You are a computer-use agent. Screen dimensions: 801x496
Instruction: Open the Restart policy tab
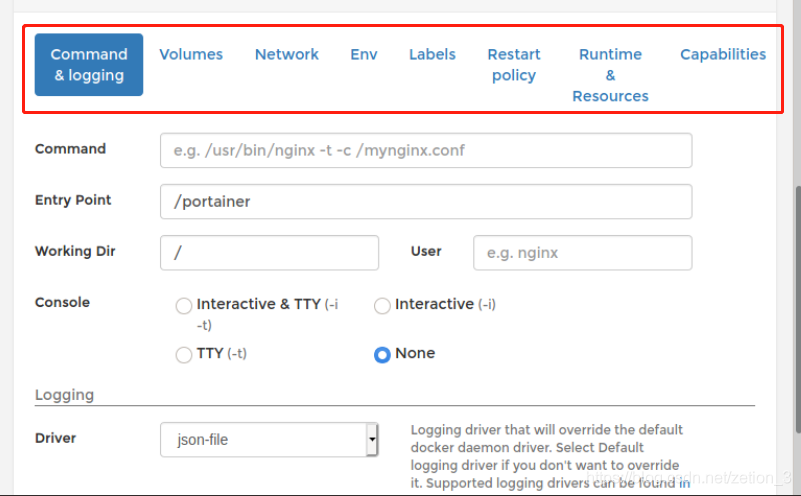pos(514,65)
